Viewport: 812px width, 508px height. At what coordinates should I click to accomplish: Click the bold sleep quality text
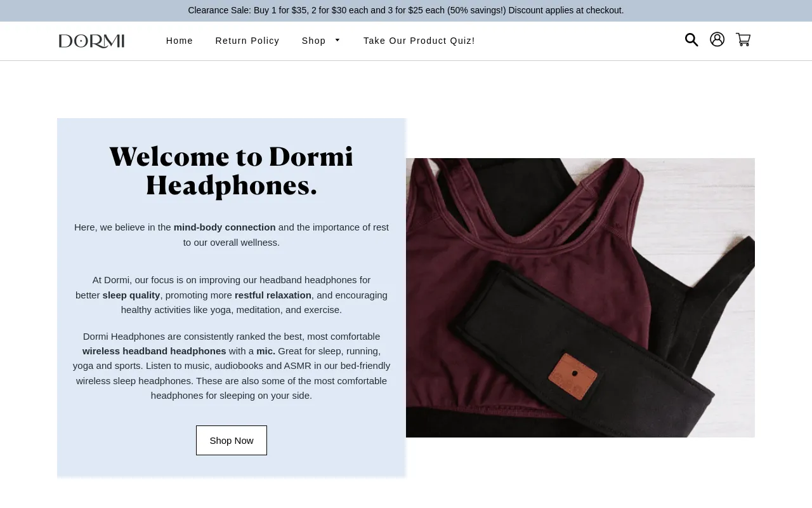131,295
